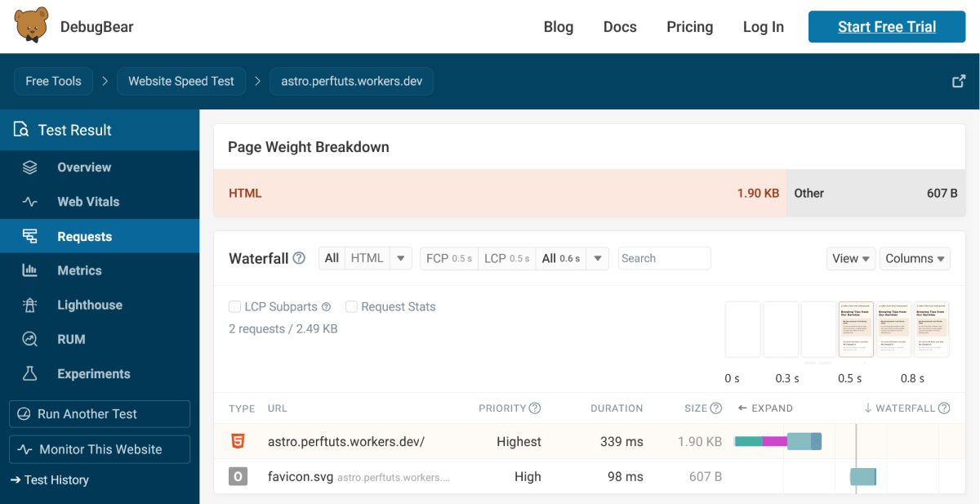This screenshot has width=980, height=504.
Task: Click the favicon.svg waterfall timing bar
Action: 863,477
